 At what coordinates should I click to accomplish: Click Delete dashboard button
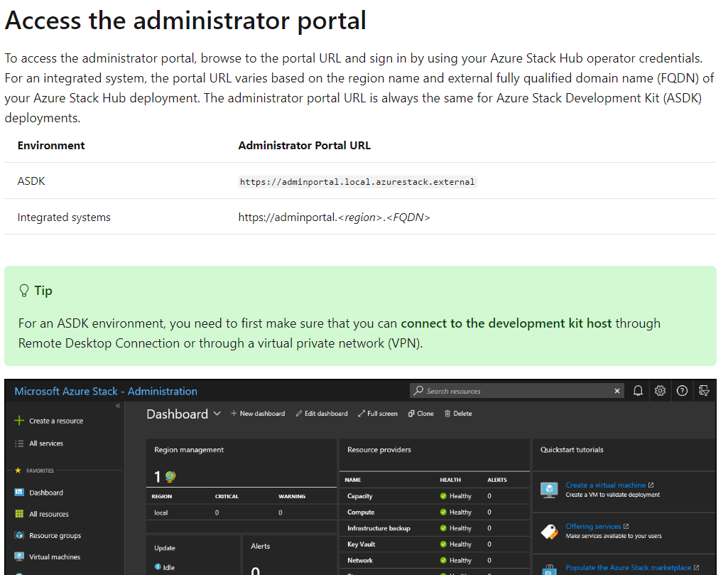(x=458, y=414)
